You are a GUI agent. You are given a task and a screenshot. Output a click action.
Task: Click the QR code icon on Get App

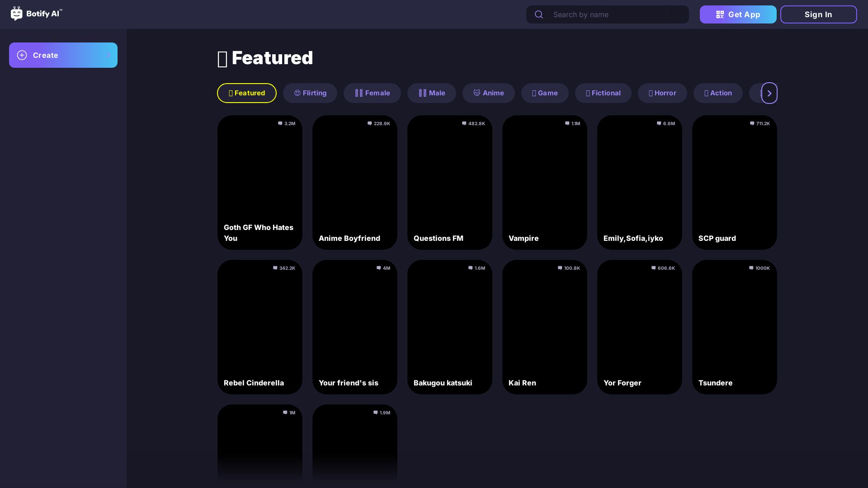pyautogui.click(x=720, y=14)
